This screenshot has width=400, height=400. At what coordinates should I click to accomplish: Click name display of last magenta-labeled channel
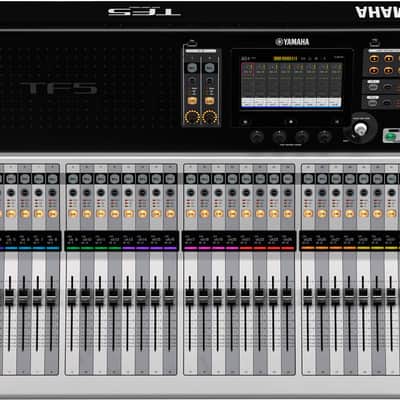click(x=232, y=241)
